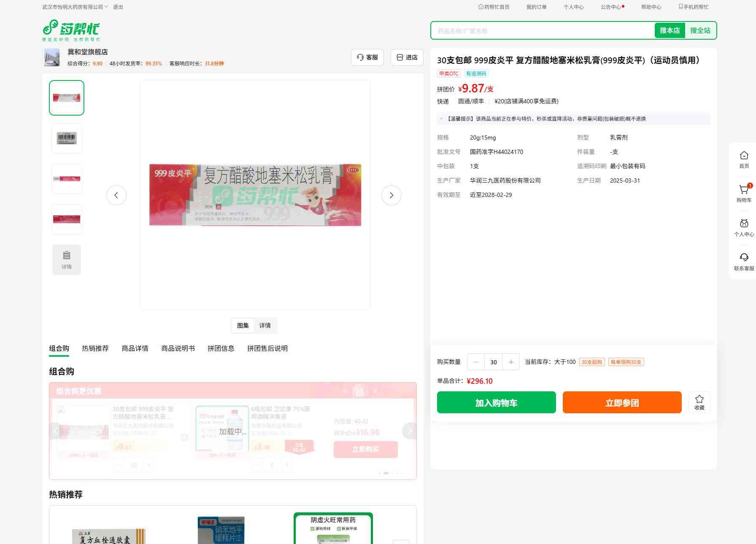Switch to 商品说明书 tab
Screen dimensions: 756x544
point(178,348)
